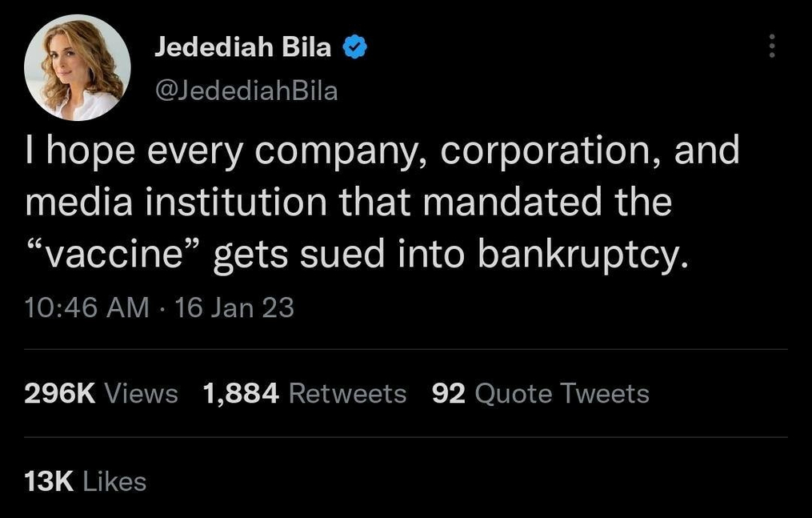Viewport: 812px width, 518px height.
Task: Click the 13K like count number
Action: point(50,481)
